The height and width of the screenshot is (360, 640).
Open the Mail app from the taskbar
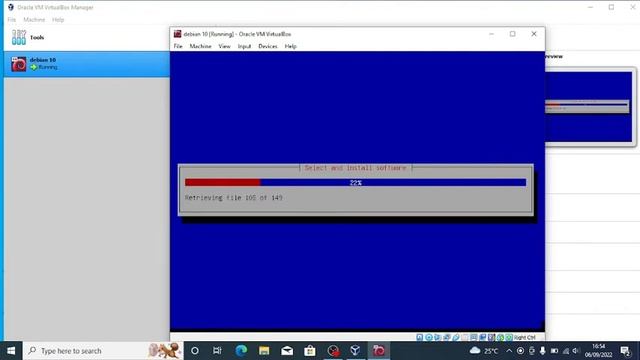pos(287,351)
